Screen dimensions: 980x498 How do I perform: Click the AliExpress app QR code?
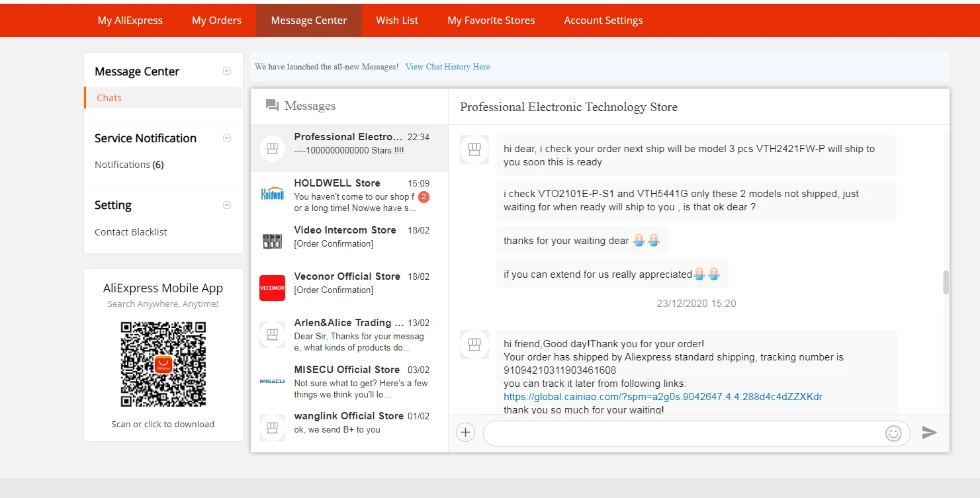[163, 364]
